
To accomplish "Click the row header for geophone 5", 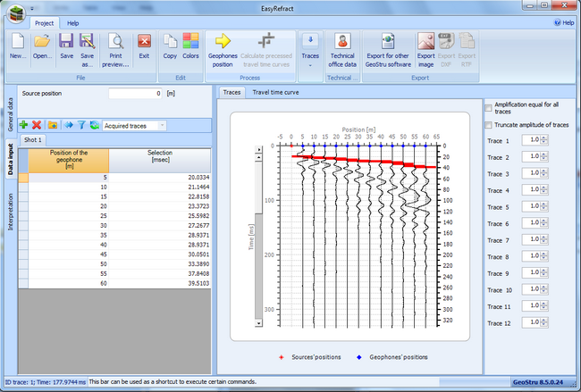I will (23, 178).
